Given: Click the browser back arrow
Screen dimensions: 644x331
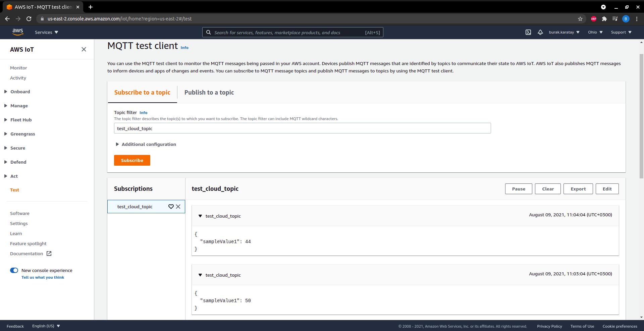Looking at the screenshot, I should (x=7, y=19).
